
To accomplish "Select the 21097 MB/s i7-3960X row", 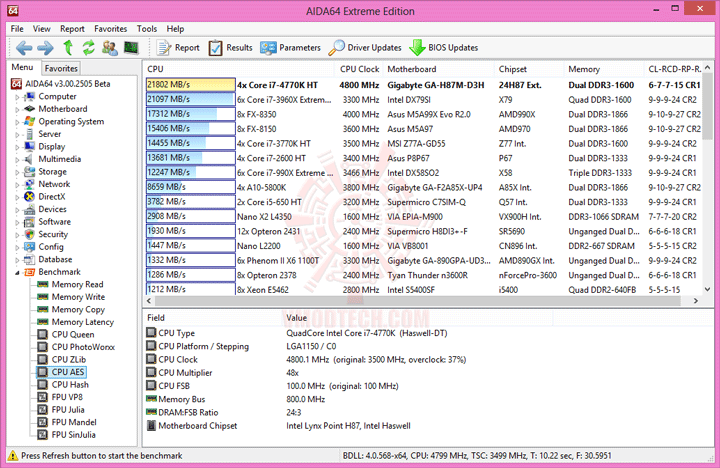I will tap(423, 100).
